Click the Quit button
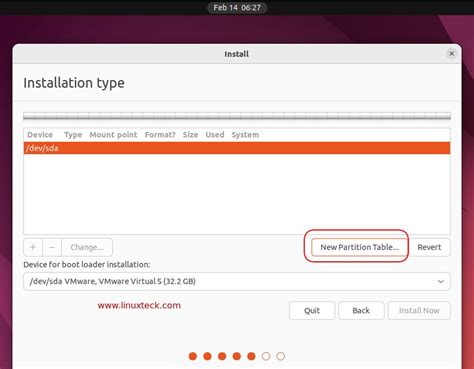 [x=312, y=311]
